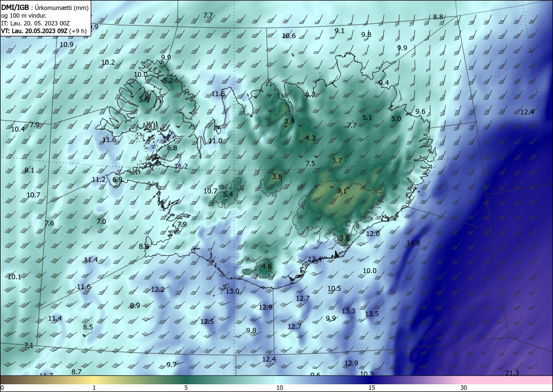Click the 'og 100 m vindur.' subtitle line
The width and height of the screenshot is (553, 392).
[24, 15]
